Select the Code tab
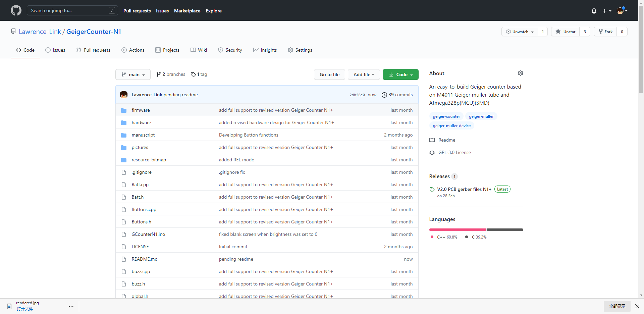This screenshot has width=644, height=314. click(x=25, y=50)
